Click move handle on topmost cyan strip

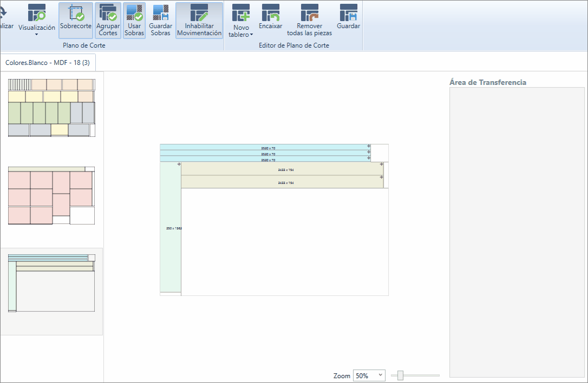tap(369, 146)
